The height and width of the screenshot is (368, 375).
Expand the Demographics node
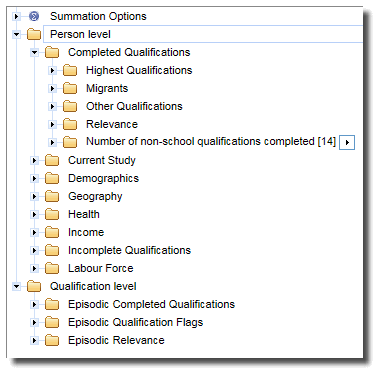(34, 178)
